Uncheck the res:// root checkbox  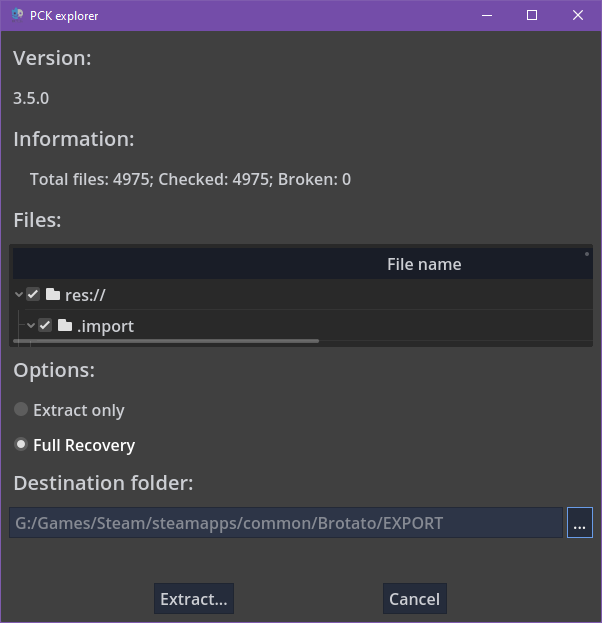(x=33, y=295)
